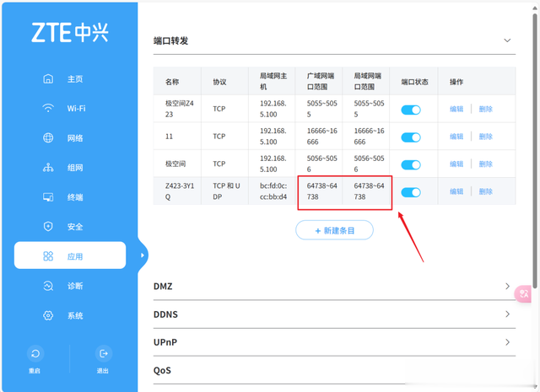
Task: Click the 组网 mesh topology icon
Action: 48,168
